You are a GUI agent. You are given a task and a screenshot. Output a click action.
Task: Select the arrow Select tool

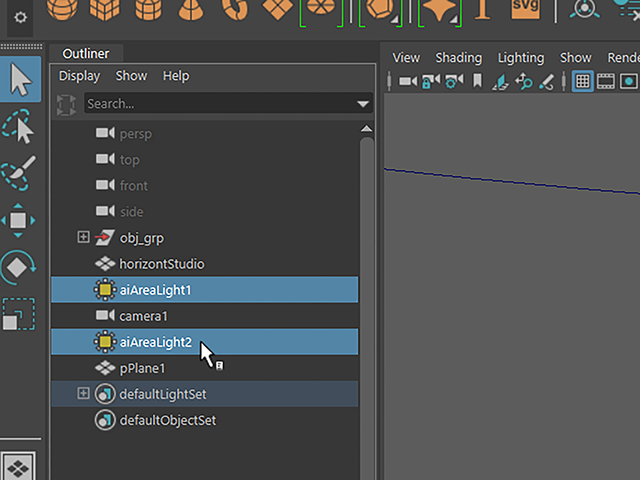20,79
